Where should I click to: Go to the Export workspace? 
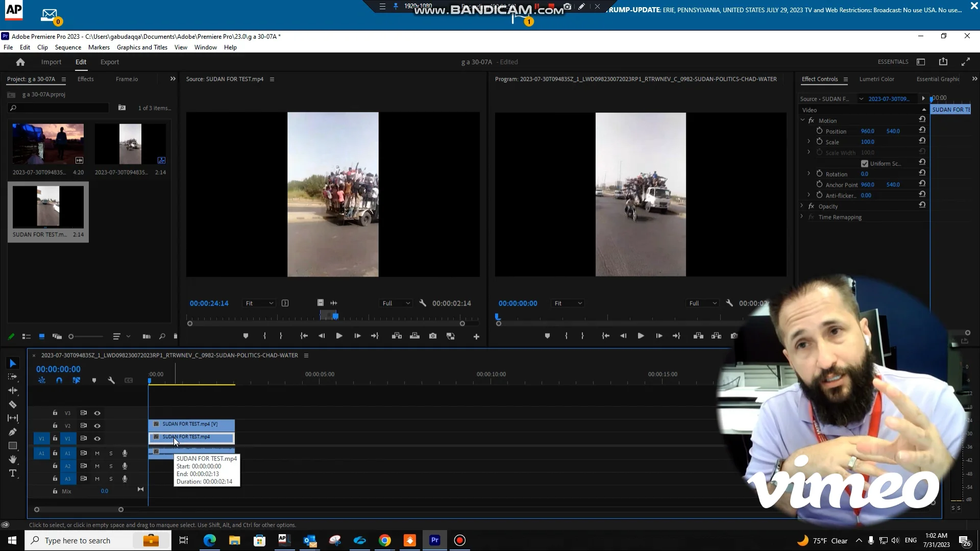pos(110,62)
